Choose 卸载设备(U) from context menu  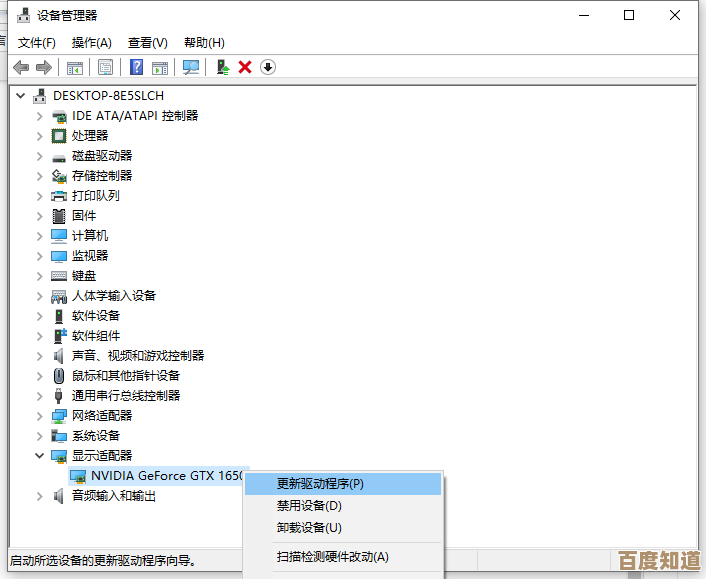[343, 527]
